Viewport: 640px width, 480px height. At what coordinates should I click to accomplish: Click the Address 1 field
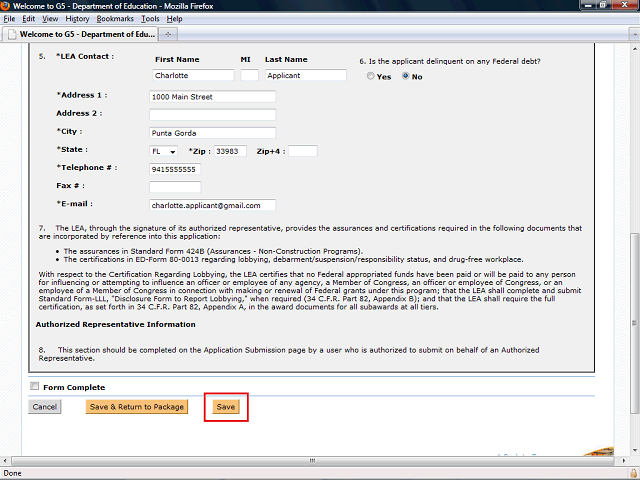(212, 97)
